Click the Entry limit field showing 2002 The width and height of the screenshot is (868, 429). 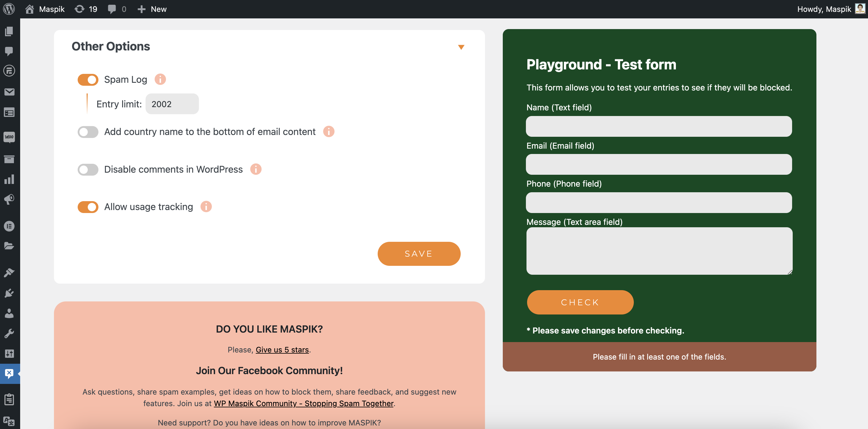click(x=172, y=104)
